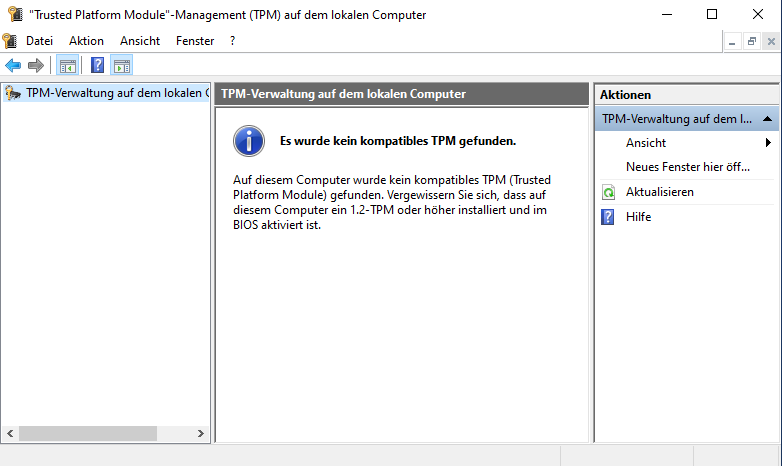
Task: Click the TPM key icon in tree
Action: [13, 94]
